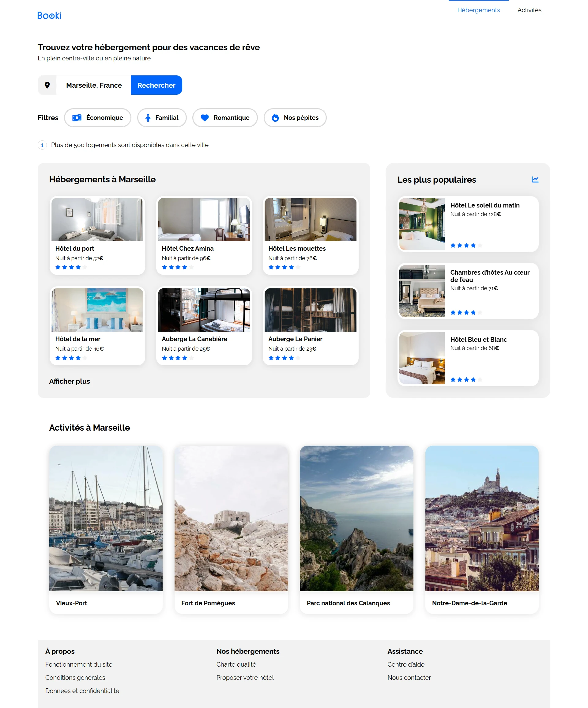Viewport: 588px width, 708px height.
Task: Click the Marseille, France search field
Action: pyautogui.click(x=94, y=85)
